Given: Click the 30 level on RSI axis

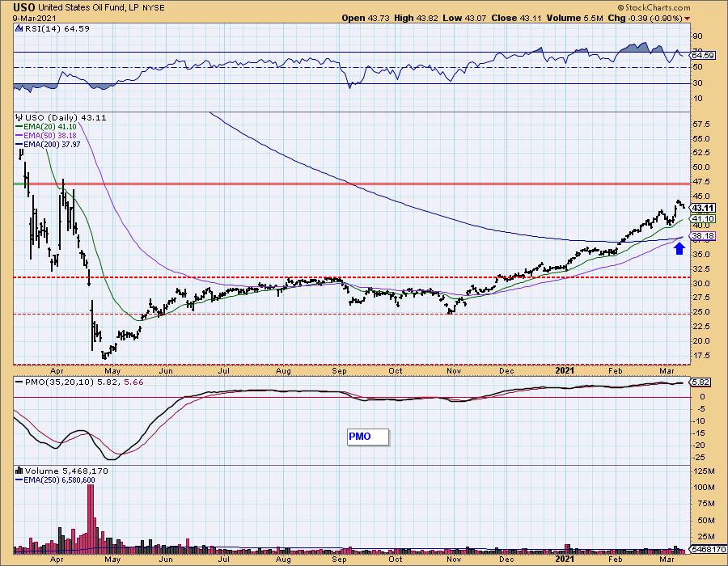Looking at the screenshot, I should click(x=698, y=83).
